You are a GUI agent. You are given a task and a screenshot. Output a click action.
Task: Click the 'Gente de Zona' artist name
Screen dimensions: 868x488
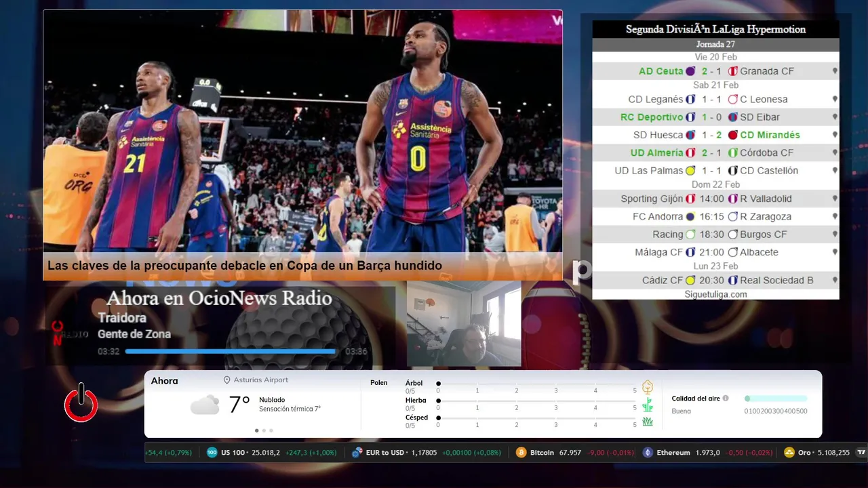click(134, 334)
